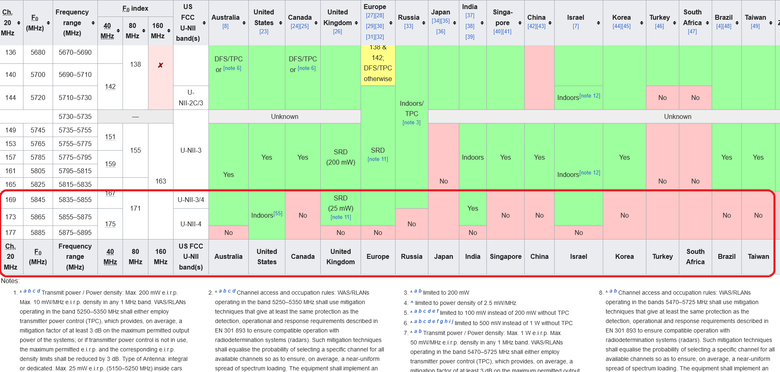Select U-NII-3/4 band cell

click(x=191, y=199)
